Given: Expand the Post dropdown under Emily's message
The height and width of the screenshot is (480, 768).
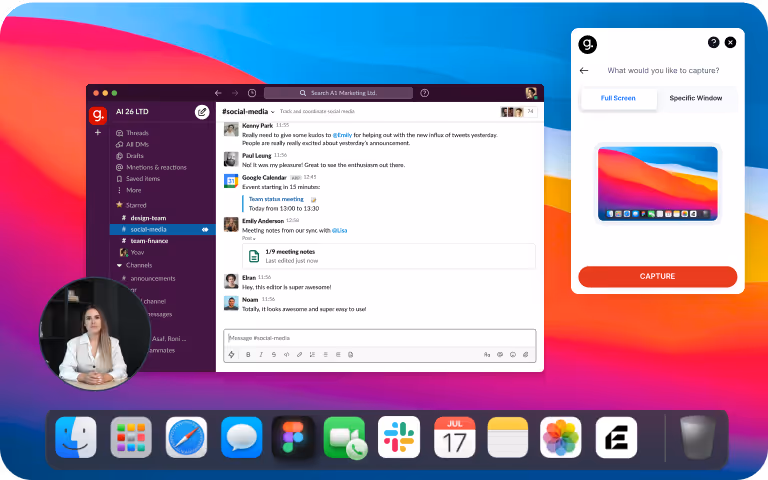Looking at the screenshot, I should point(249,238).
